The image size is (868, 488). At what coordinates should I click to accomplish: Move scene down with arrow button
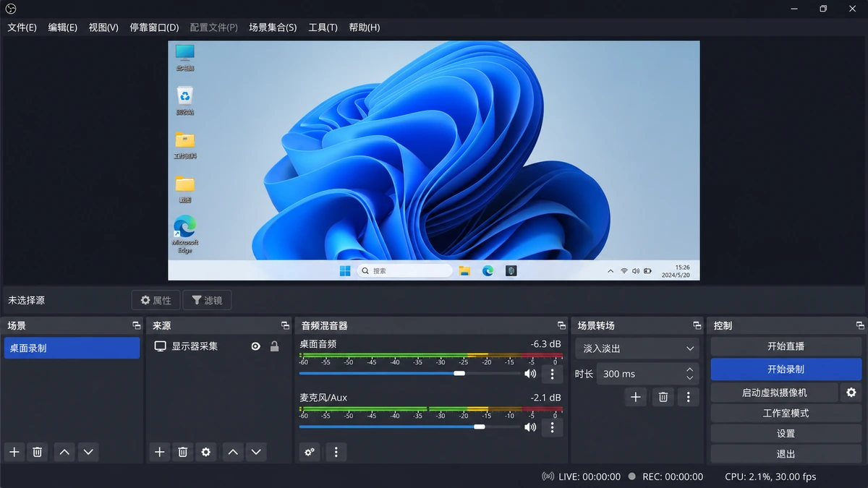(x=88, y=452)
